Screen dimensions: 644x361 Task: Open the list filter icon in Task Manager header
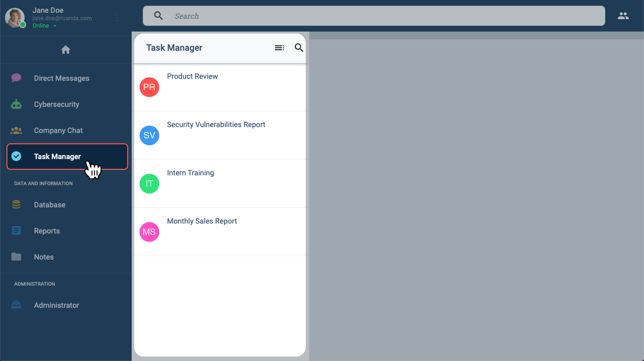[279, 48]
